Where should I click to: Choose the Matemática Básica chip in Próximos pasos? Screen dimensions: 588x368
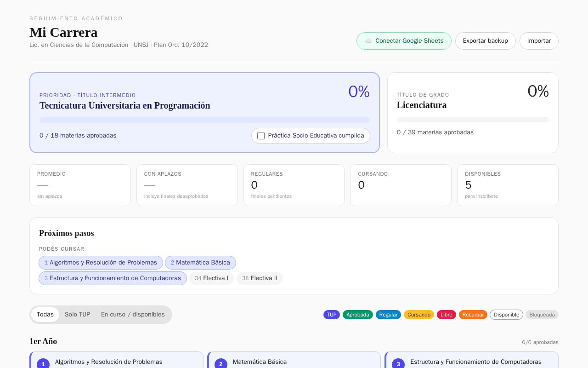coord(200,263)
